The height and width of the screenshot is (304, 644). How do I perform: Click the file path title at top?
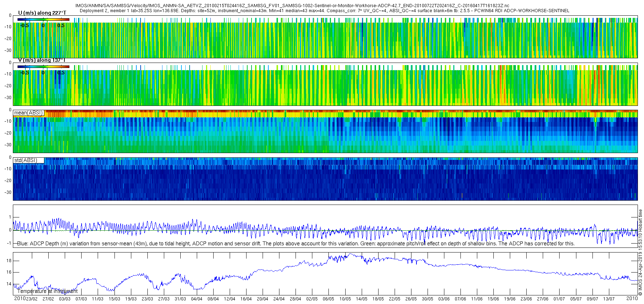coord(292,6)
